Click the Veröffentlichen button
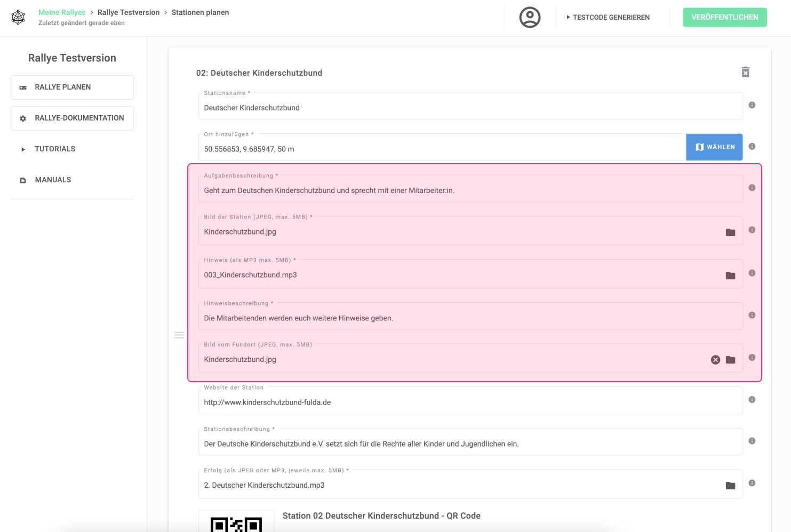 (x=725, y=17)
